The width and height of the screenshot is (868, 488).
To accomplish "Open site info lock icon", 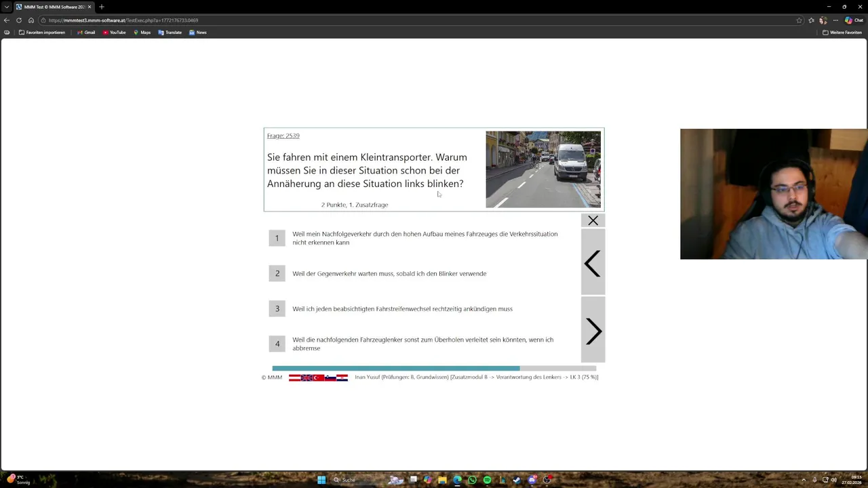I will (x=44, y=20).
